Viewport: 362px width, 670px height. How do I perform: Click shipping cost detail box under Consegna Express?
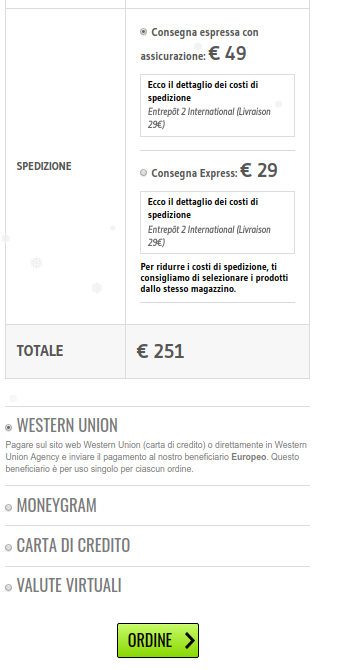point(217,223)
